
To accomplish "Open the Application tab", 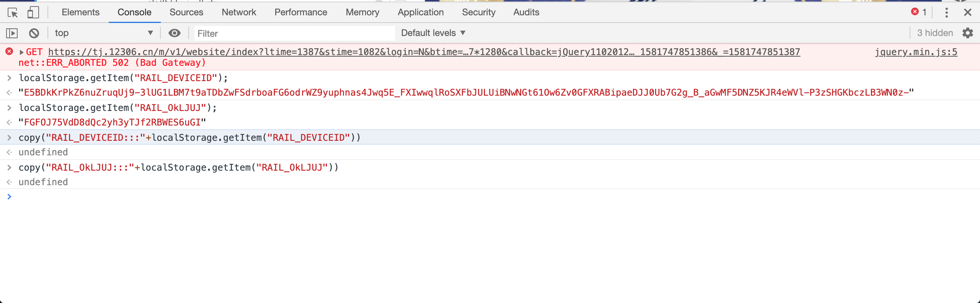I will [420, 13].
